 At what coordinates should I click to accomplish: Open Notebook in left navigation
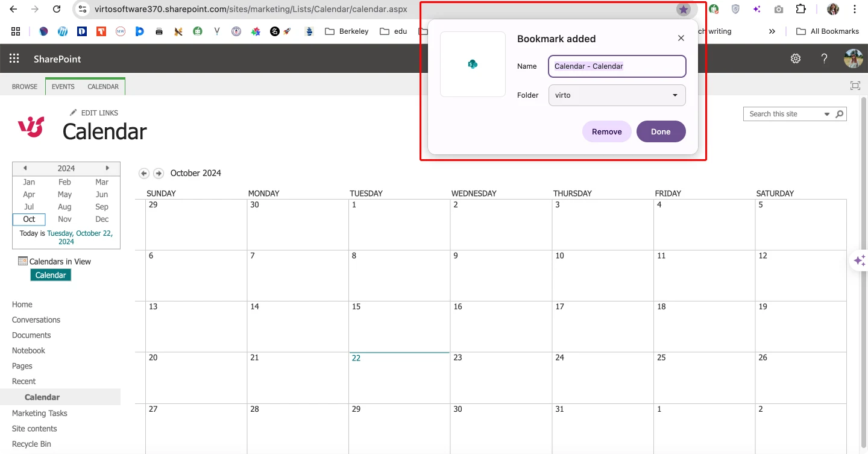(x=28, y=350)
